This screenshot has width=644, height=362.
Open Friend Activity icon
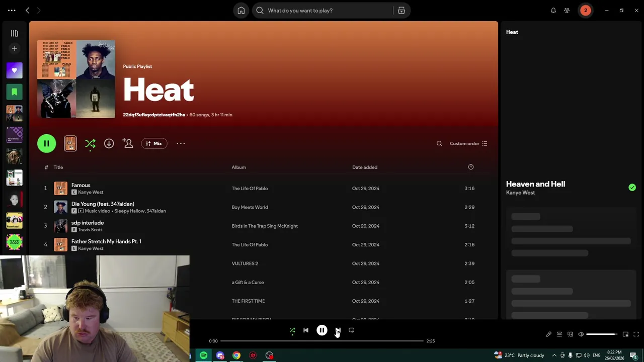pyautogui.click(x=567, y=11)
